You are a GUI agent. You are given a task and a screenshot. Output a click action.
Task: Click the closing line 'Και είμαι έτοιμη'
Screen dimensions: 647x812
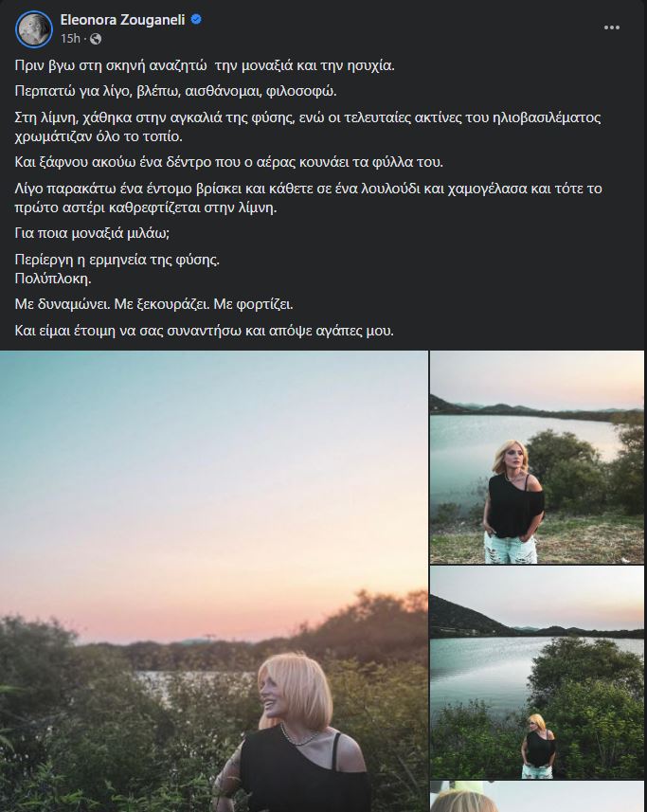[x=204, y=331]
